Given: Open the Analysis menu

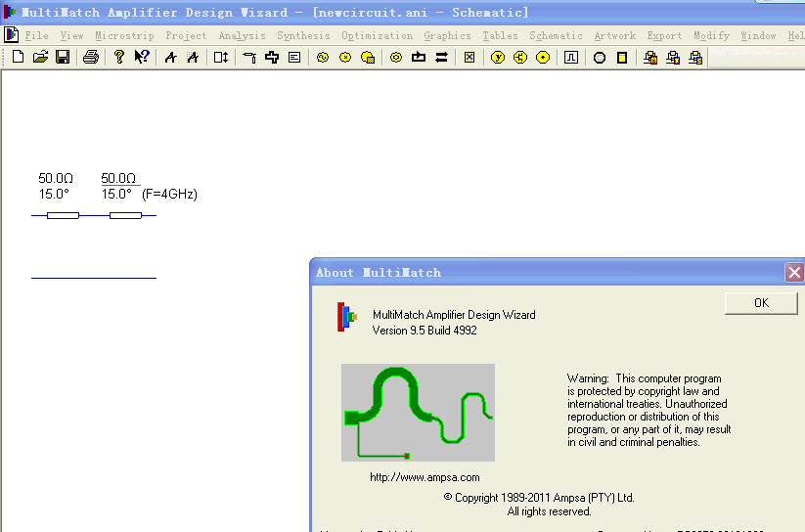Looking at the screenshot, I should point(242,35).
